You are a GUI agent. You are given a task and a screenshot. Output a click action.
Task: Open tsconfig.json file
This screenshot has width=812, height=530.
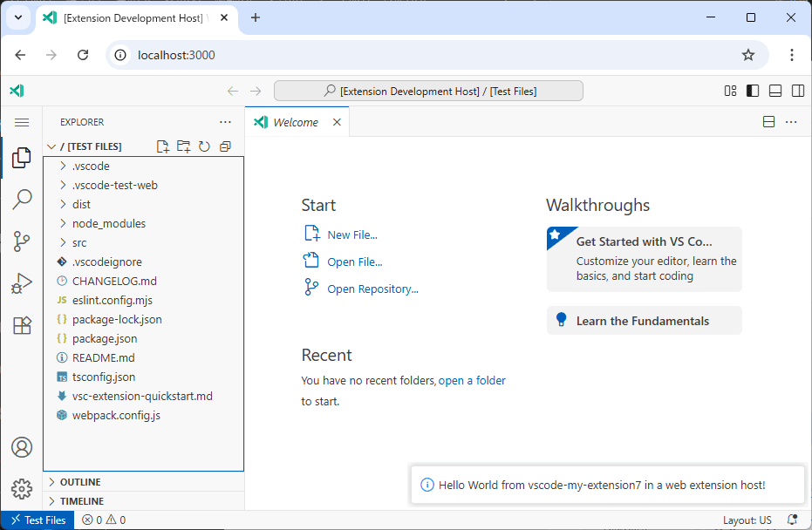144,377
